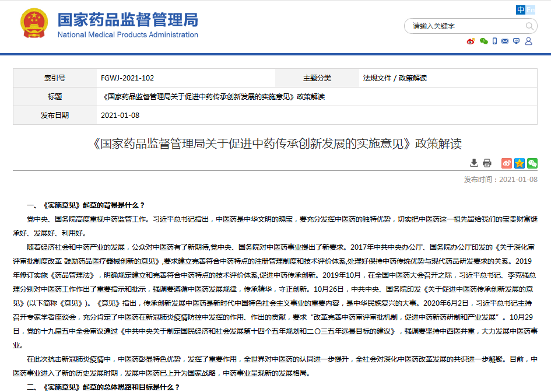Switch language to 中 (Chinese)
Viewport: 551px width, 392px height.
point(521,10)
